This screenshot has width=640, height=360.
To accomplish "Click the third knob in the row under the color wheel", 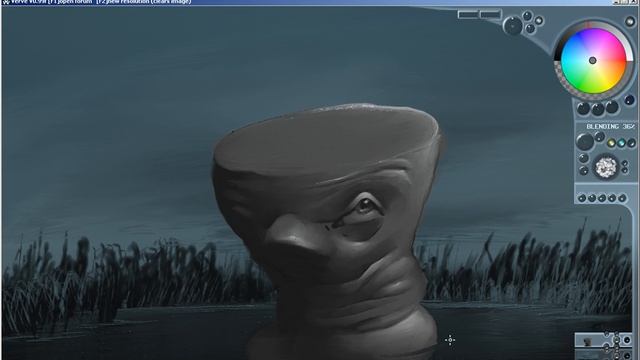I will [x=611, y=107].
